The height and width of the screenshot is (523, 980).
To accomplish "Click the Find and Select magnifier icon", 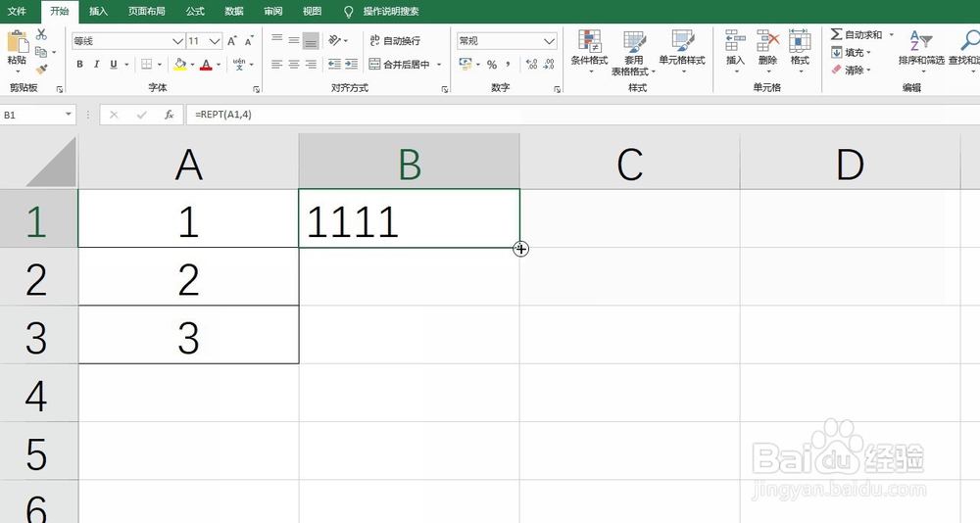I will 970,40.
